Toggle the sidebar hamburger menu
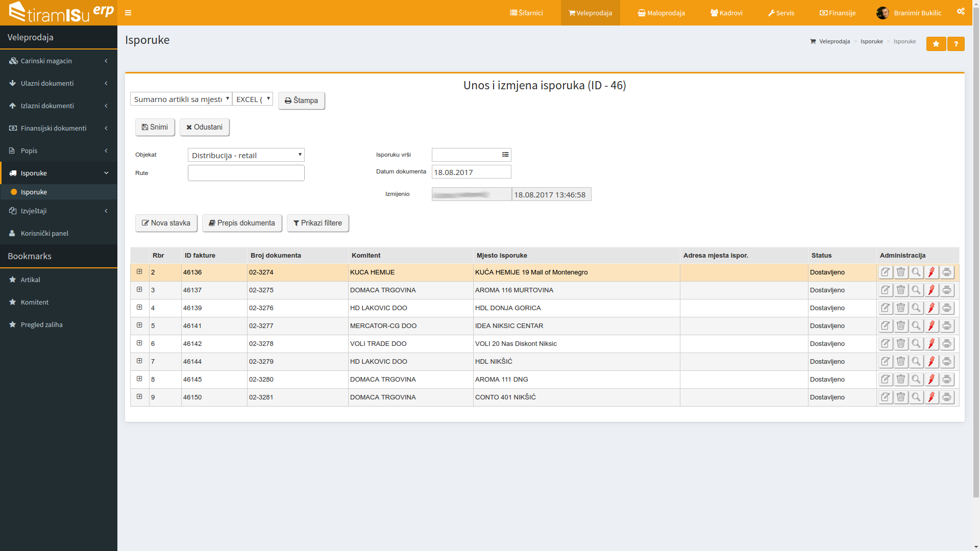 [x=128, y=13]
